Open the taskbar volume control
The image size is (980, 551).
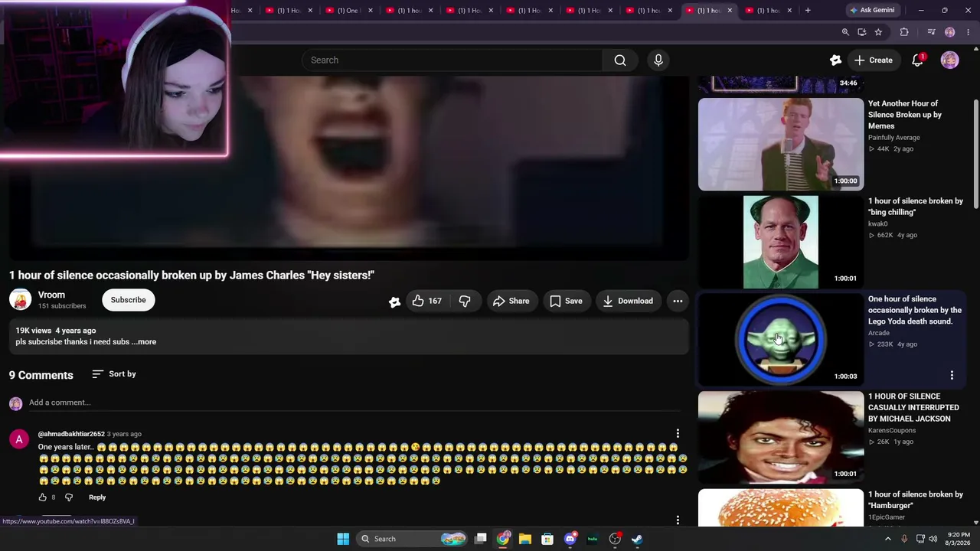pyautogui.click(x=933, y=539)
